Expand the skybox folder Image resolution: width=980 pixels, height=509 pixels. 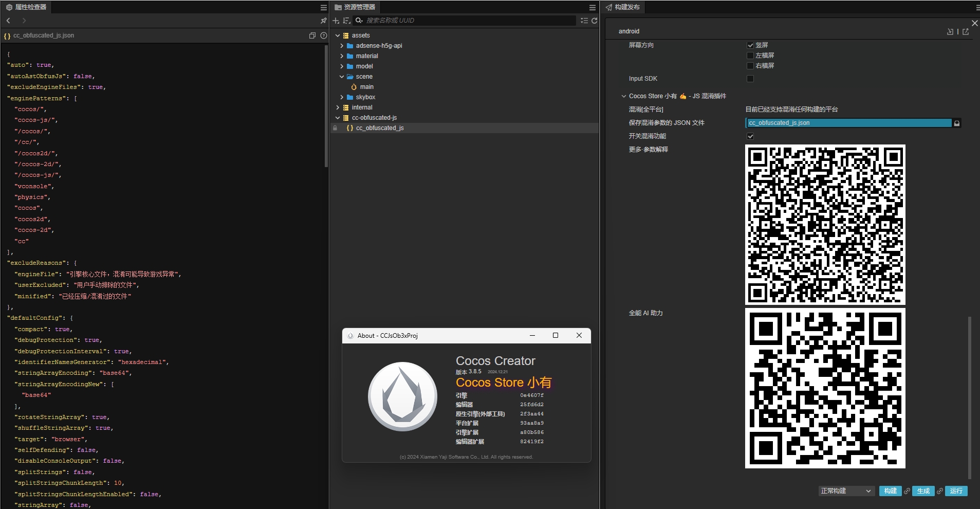click(342, 97)
